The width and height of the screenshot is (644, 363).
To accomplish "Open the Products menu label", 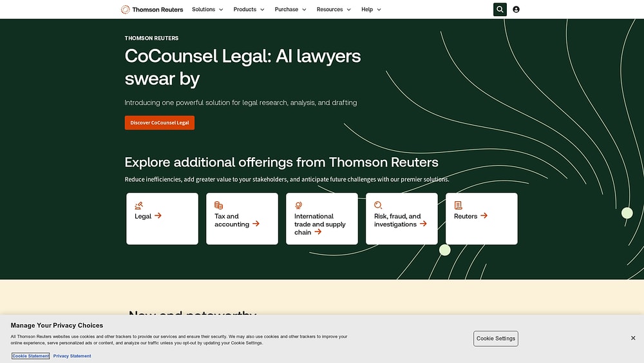I will pos(245,9).
